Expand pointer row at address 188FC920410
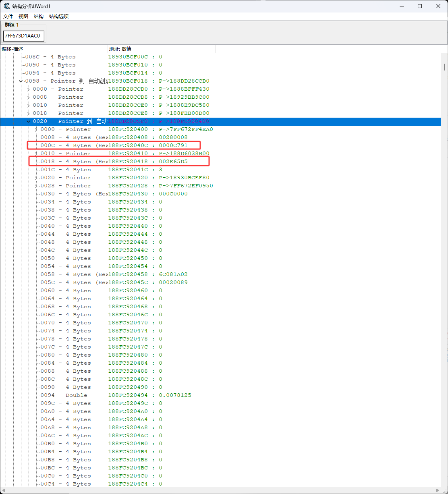448x494 pixels. pos(36,154)
